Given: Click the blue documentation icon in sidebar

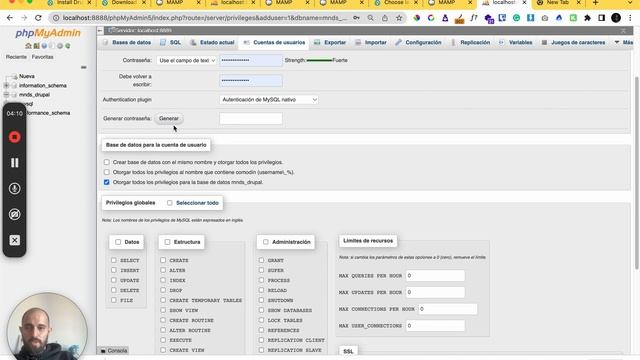Looking at the screenshot, I should point(44,46).
